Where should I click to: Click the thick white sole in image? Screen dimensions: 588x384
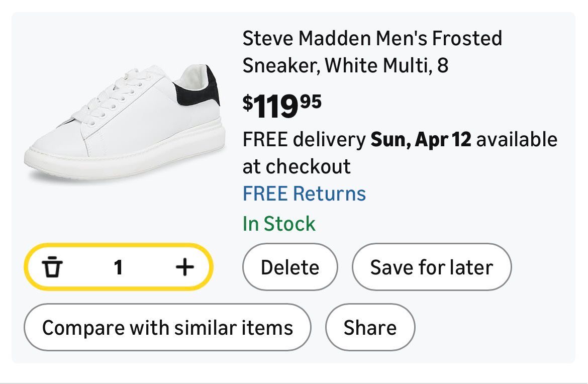coord(126,156)
